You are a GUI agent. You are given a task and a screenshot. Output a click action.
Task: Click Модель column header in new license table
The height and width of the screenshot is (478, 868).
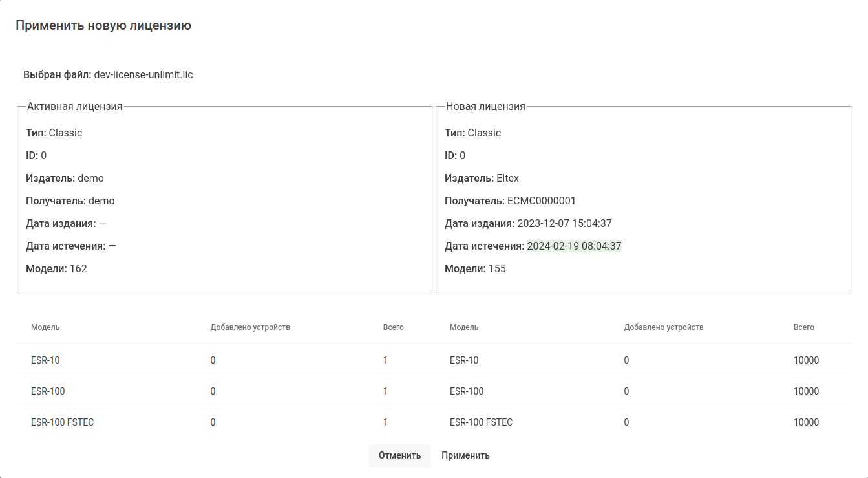tap(464, 327)
